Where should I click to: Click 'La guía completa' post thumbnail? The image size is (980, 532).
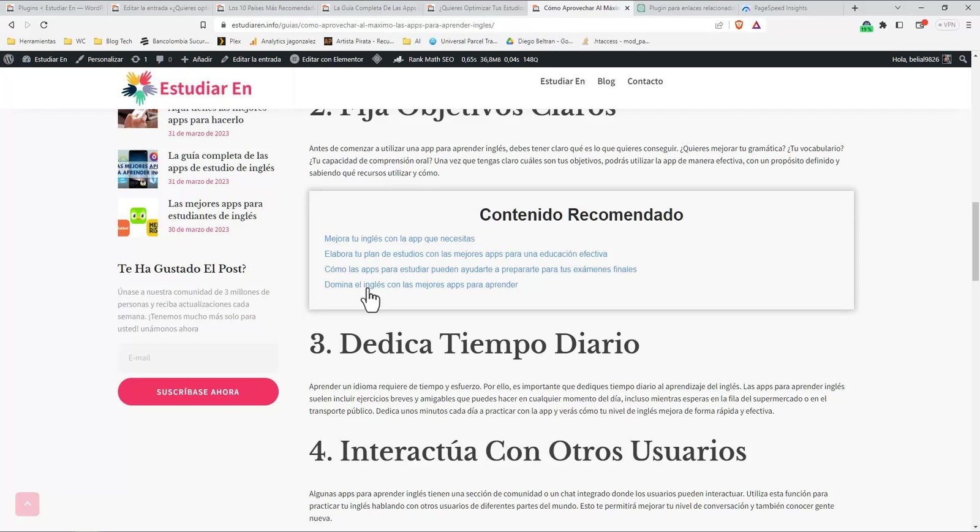click(x=138, y=169)
